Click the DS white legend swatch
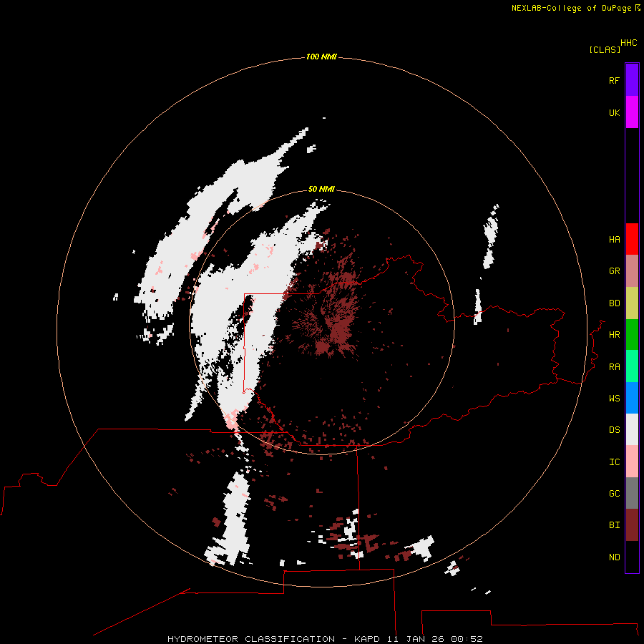644x644 pixels. [632, 429]
